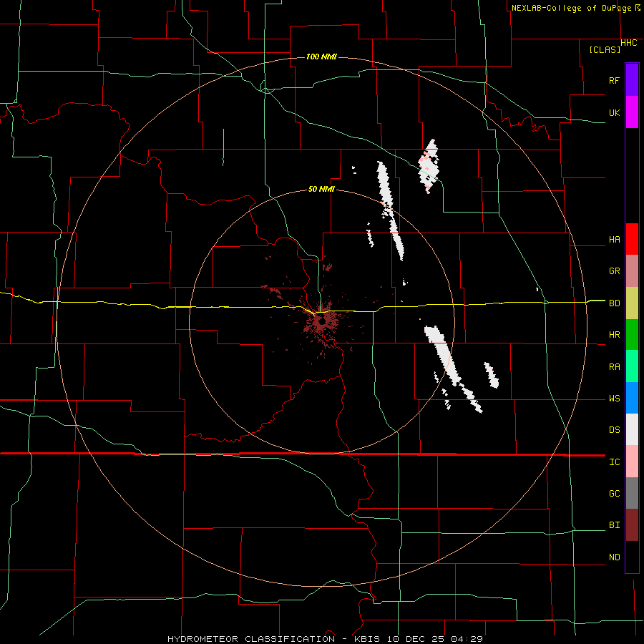Click the GR salmon color swatch
This screenshot has width=644, height=644.
(x=632, y=270)
